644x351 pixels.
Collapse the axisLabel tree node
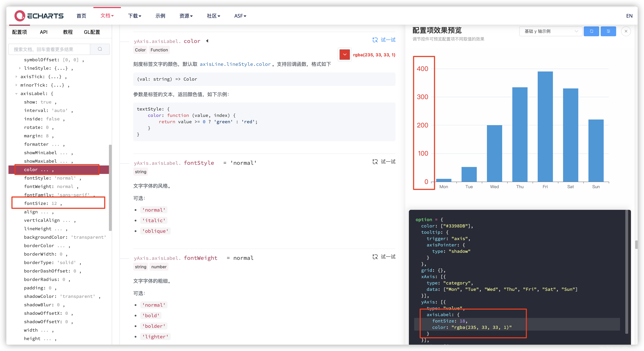coord(16,94)
